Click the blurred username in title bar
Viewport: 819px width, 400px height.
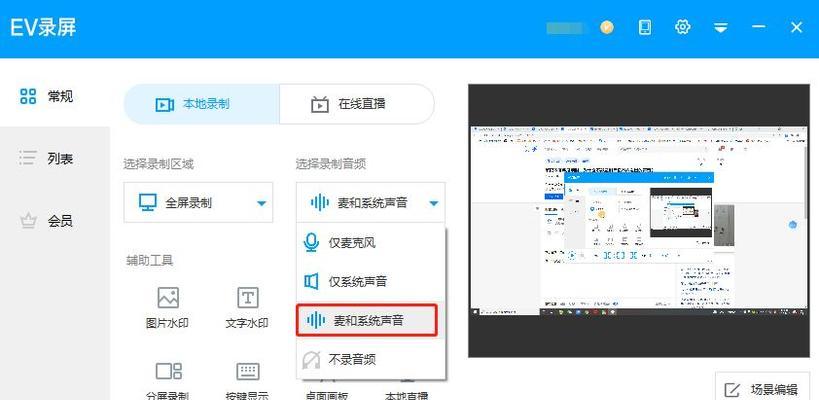[x=567, y=28]
